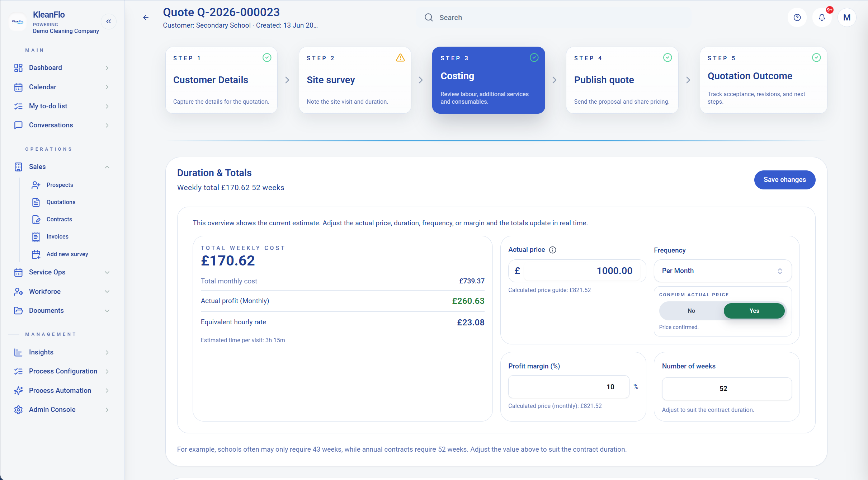Viewport: 868px width, 480px height.
Task: Select Step 3 Costing card
Action: tap(488, 80)
